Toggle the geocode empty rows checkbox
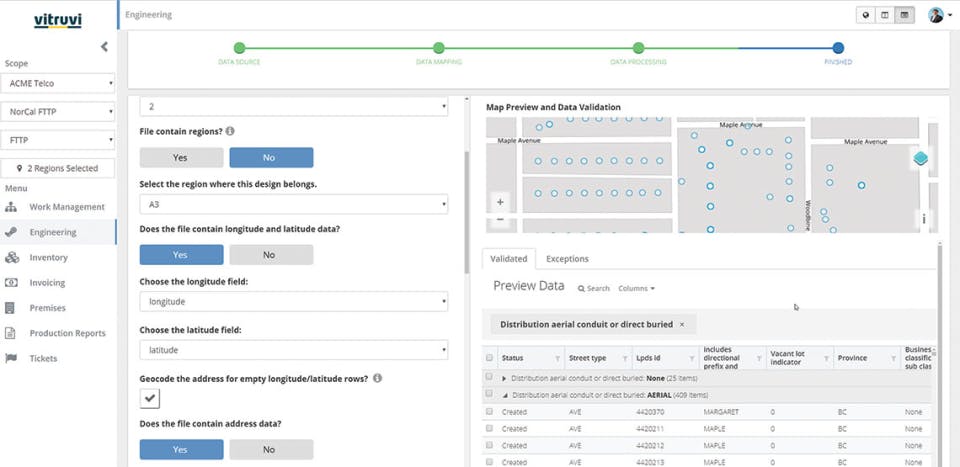960x467 pixels. click(x=150, y=398)
